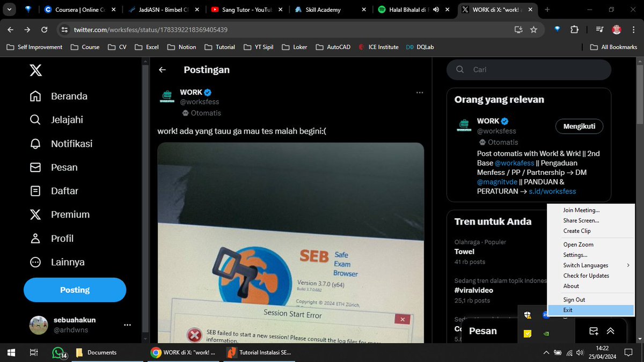
Task: Open the SEB photo in the tweet
Action: coord(290,242)
